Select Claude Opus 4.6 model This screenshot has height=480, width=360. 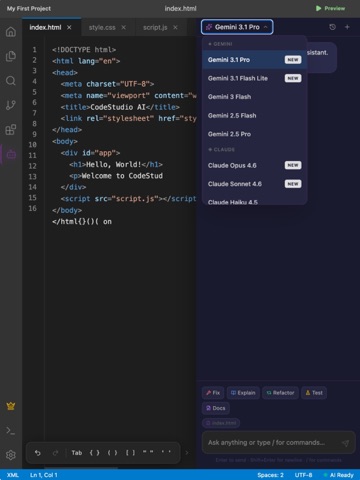coord(254,165)
